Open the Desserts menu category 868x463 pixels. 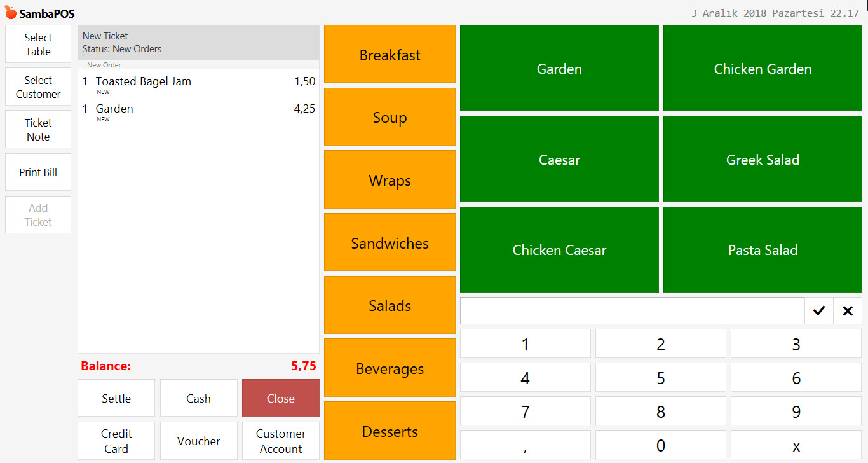(390, 431)
